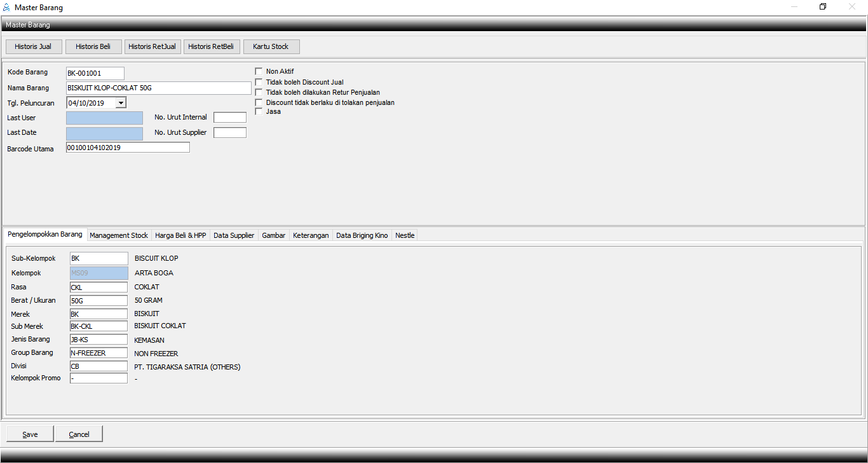Viewport: 868px width, 463px height.
Task: Click the Master Barang app icon in title bar
Action: (x=6, y=8)
